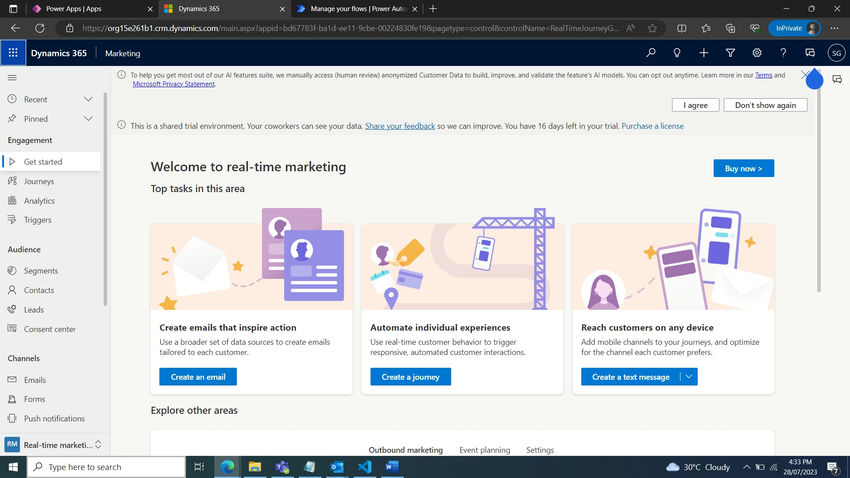The width and height of the screenshot is (850, 478).
Task: Open the Dynamics 365 app launcher waffle
Action: pos(13,53)
